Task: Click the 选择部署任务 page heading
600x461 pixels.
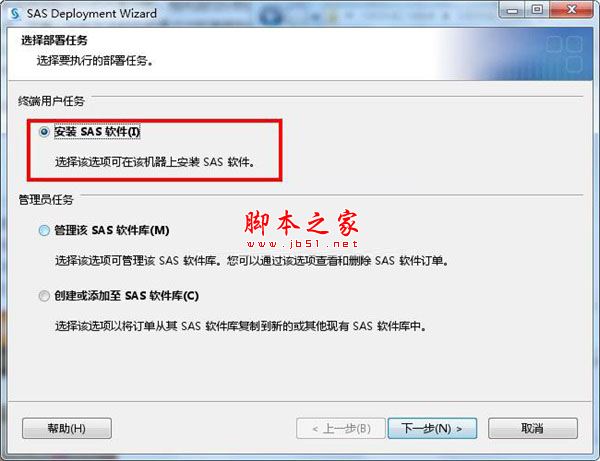Action: tap(54, 40)
